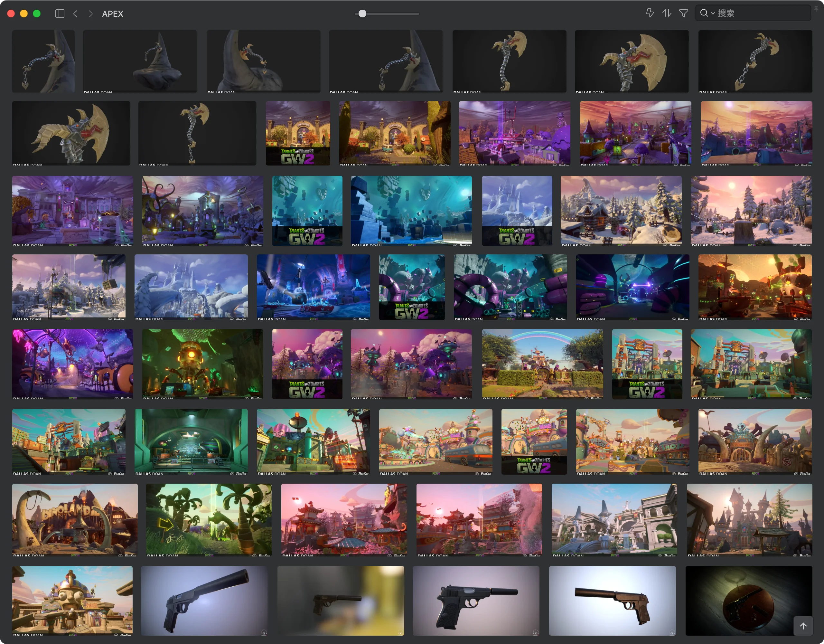
Task: Open the Dinolands sign thumbnail
Action: (75, 520)
